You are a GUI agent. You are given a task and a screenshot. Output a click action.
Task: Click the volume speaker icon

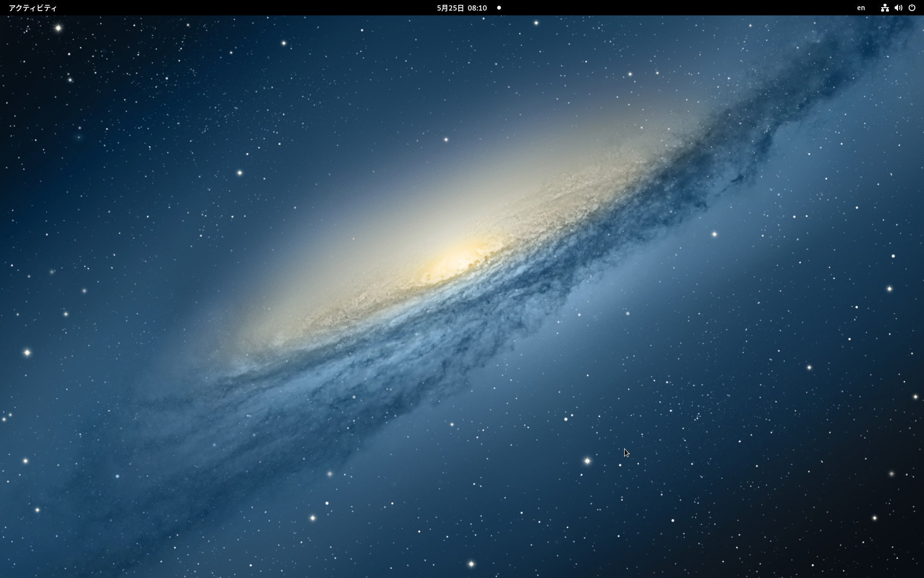[898, 8]
